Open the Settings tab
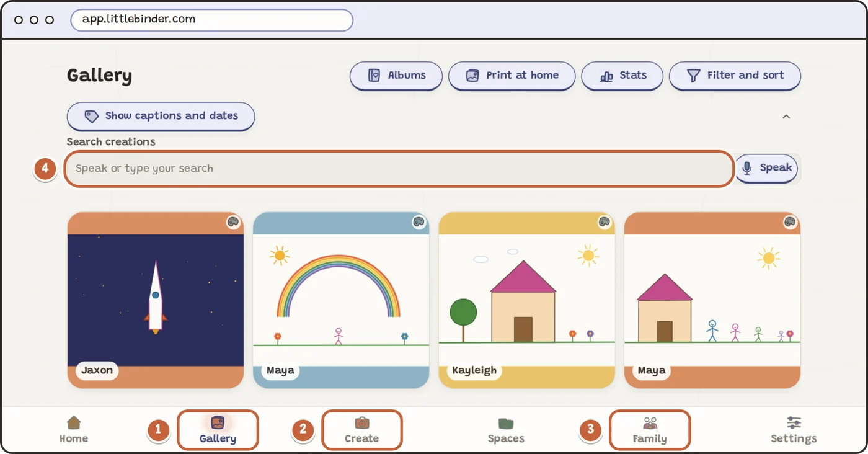Screen dimensions: 868x454 [794, 430]
